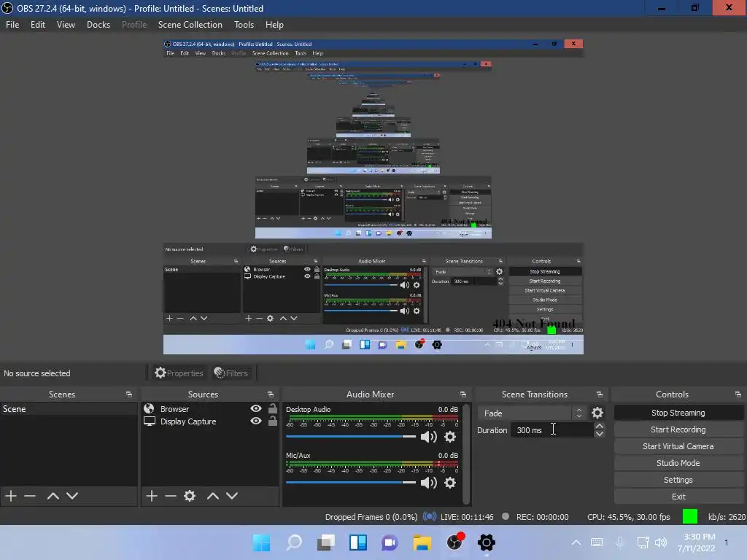This screenshot has width=747, height=560.
Task: Pop out the Audio Mixer dock
Action: coord(463,394)
